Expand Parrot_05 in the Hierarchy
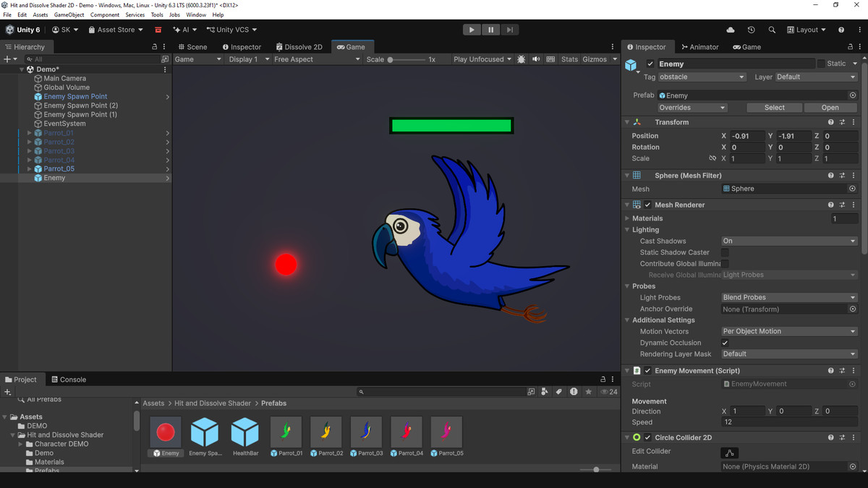This screenshot has height=488, width=868. pos(30,168)
